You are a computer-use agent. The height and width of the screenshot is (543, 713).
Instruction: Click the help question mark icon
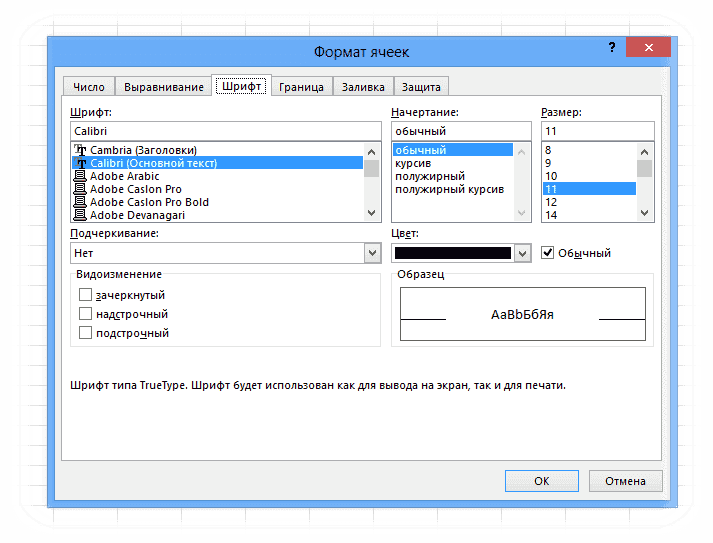[x=612, y=47]
